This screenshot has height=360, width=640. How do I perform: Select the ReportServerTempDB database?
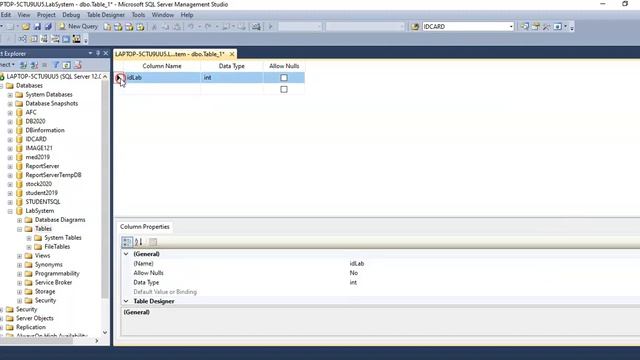point(53,175)
